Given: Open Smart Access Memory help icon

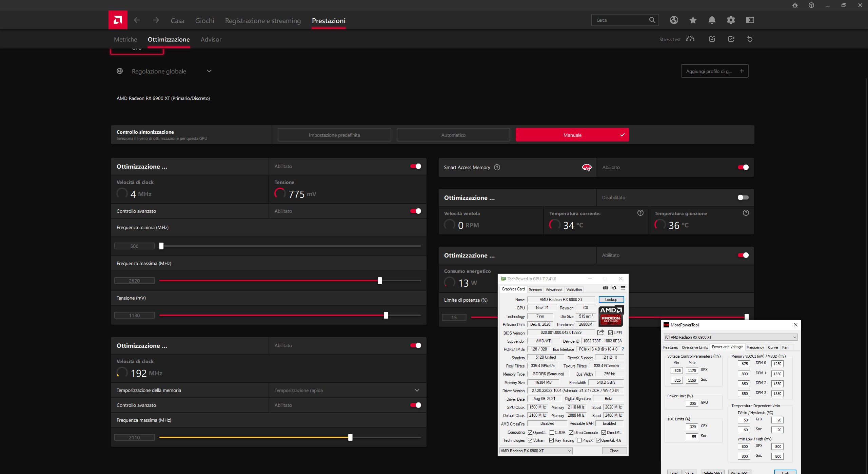Looking at the screenshot, I should [x=497, y=167].
